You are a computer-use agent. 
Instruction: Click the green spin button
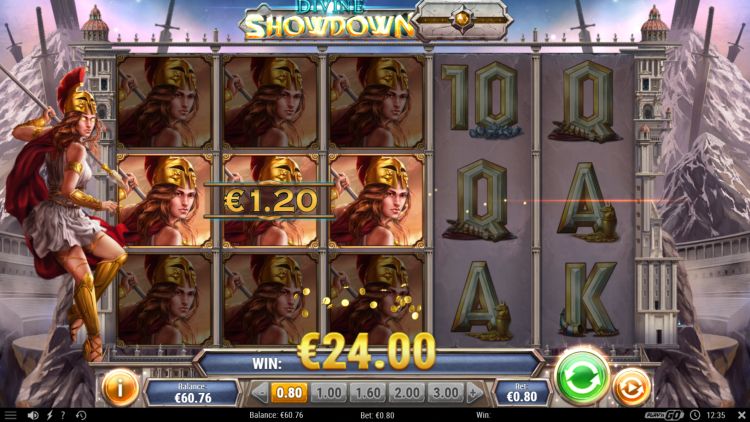pos(582,377)
